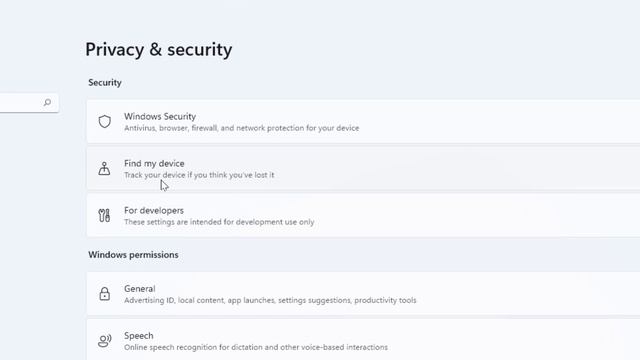
Task: Click the Find my device locator icon
Action: (104, 169)
